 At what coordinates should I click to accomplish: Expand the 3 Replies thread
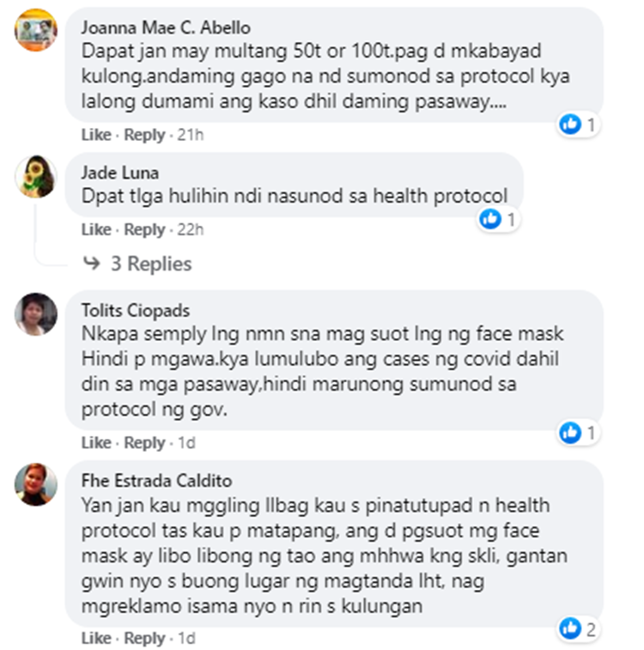coord(151,264)
